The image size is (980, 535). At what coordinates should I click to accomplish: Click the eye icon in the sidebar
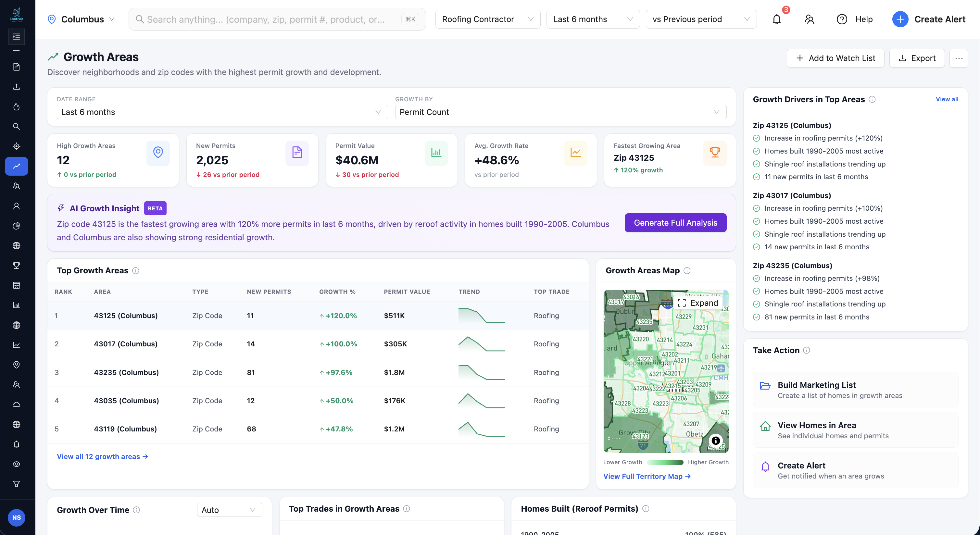click(16, 464)
